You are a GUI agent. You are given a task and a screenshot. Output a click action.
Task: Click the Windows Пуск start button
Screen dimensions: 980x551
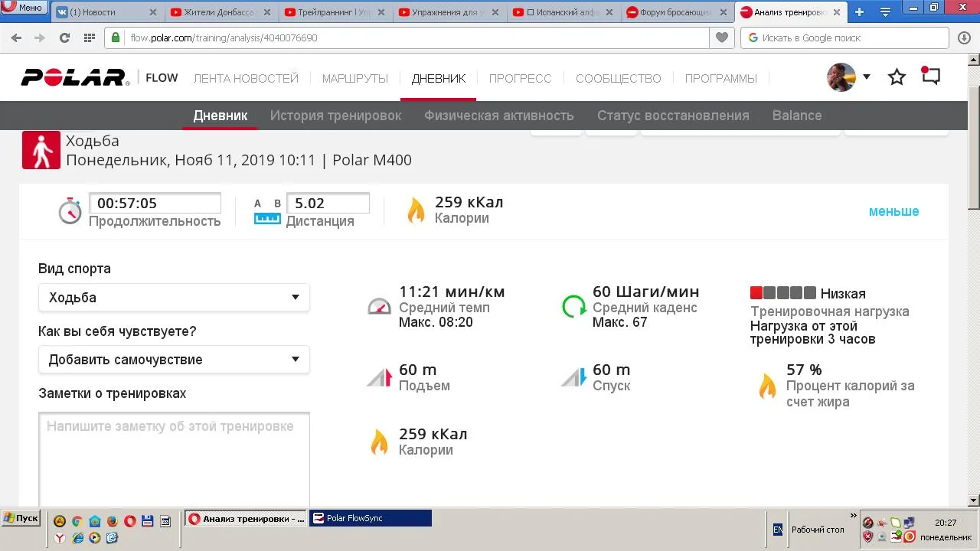click(x=21, y=518)
